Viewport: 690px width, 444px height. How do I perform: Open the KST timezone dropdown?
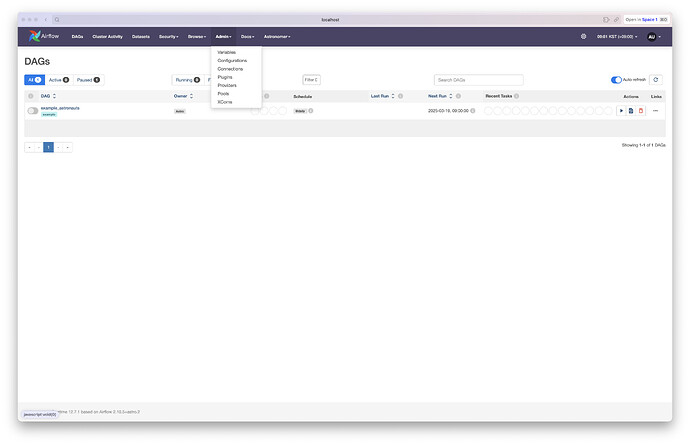click(x=617, y=37)
